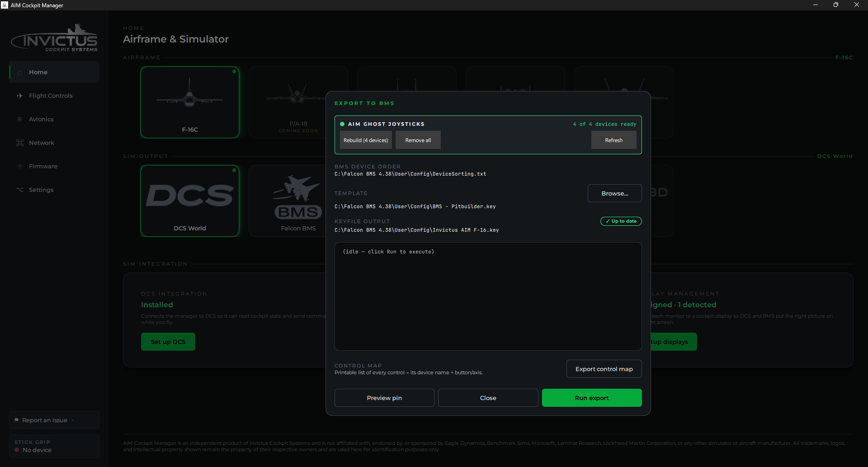
Task: Click the Up to date status badge
Action: tap(621, 221)
